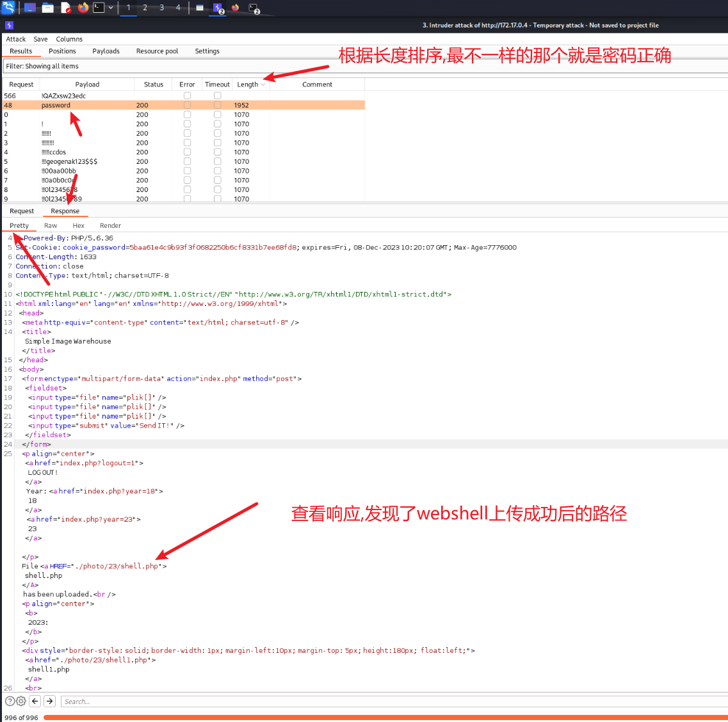Screen dimensions: 728x722
Task: Open the terminal emulator launcher
Action: (x=99, y=8)
